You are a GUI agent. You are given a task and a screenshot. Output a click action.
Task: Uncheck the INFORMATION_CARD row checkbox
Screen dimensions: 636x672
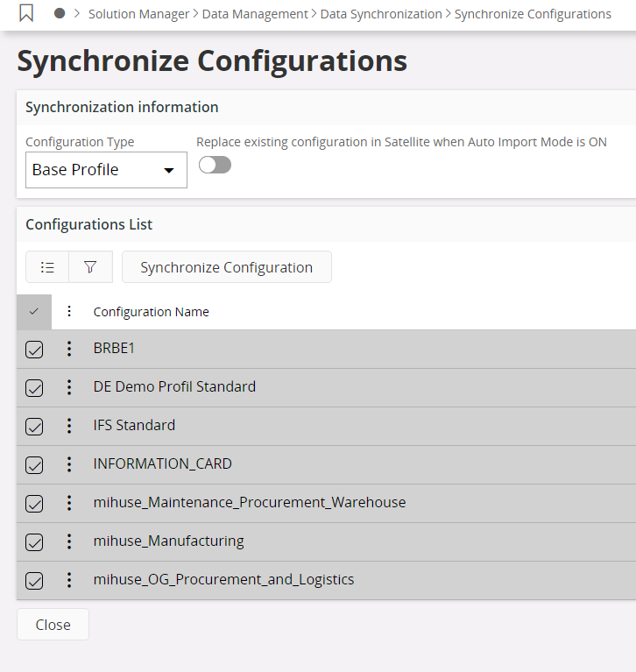(34, 465)
